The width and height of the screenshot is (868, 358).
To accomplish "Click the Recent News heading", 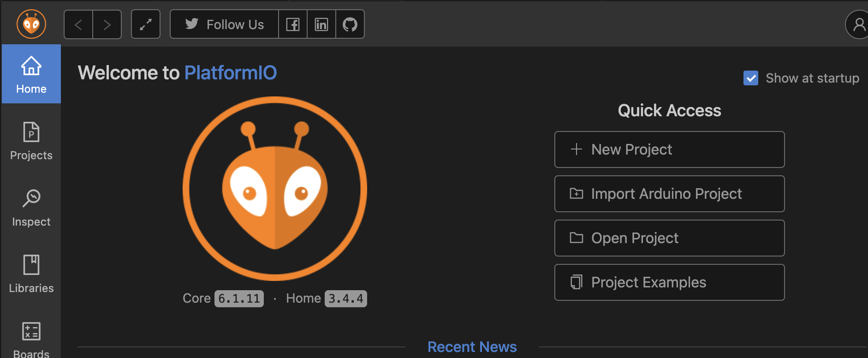I will coord(472,347).
